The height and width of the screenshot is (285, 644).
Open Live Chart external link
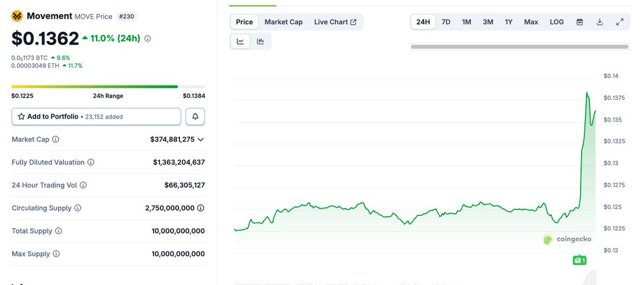tap(335, 22)
